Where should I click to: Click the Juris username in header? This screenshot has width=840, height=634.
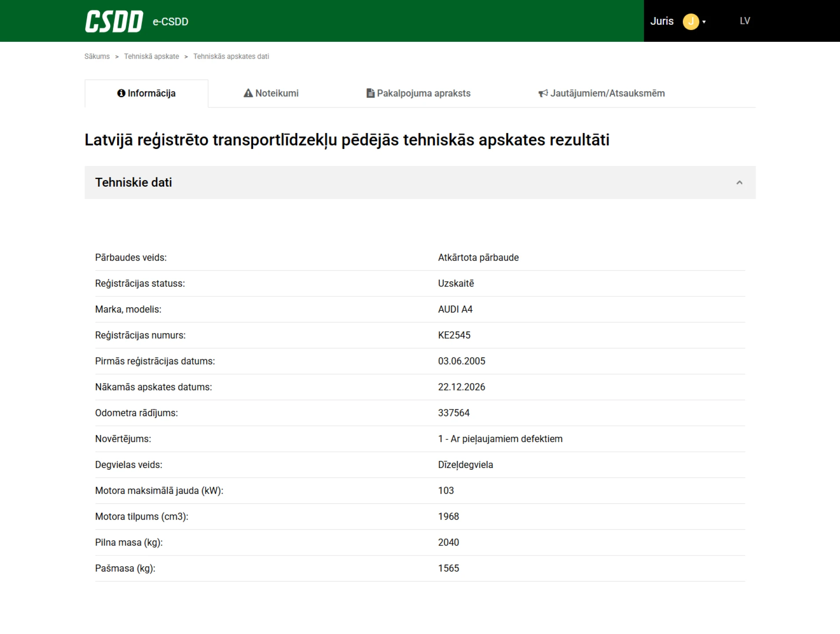(x=662, y=21)
